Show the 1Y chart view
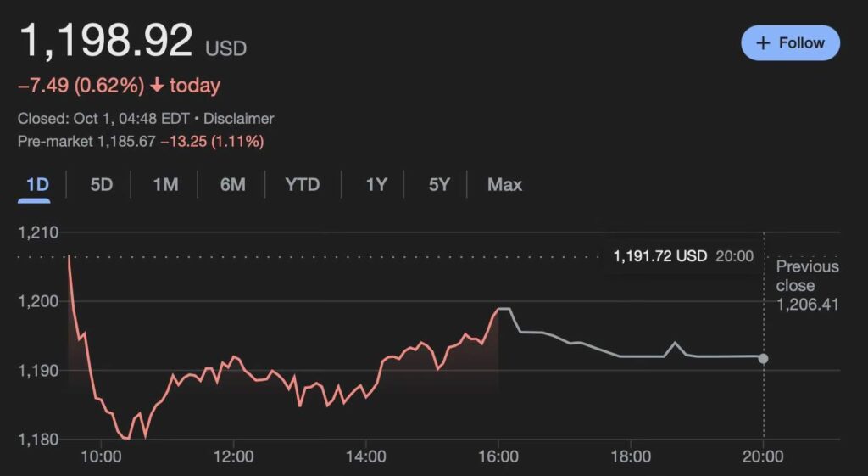 pyautogui.click(x=376, y=184)
